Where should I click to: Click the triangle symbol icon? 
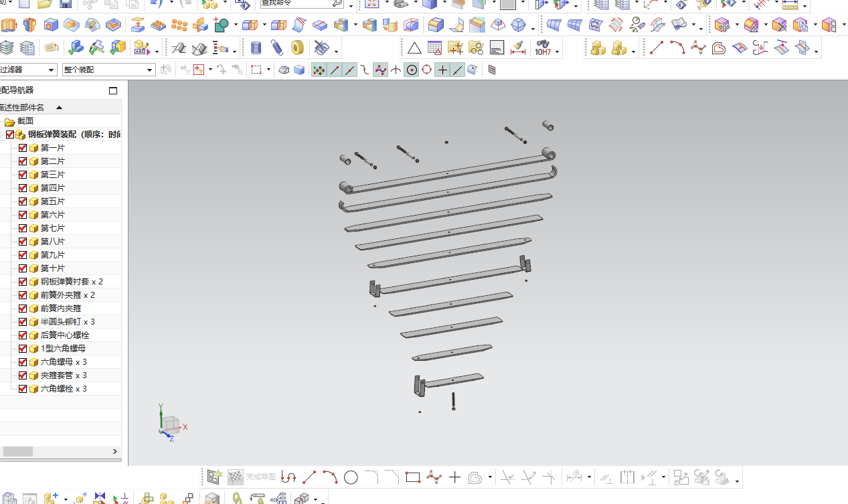coord(414,48)
